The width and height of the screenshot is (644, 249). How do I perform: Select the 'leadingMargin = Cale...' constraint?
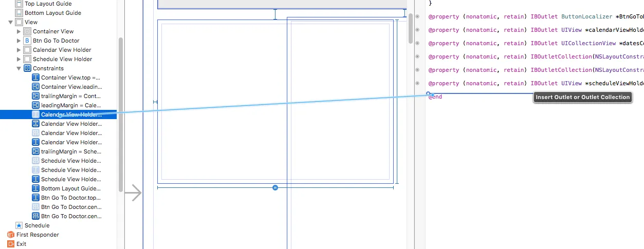point(71,105)
